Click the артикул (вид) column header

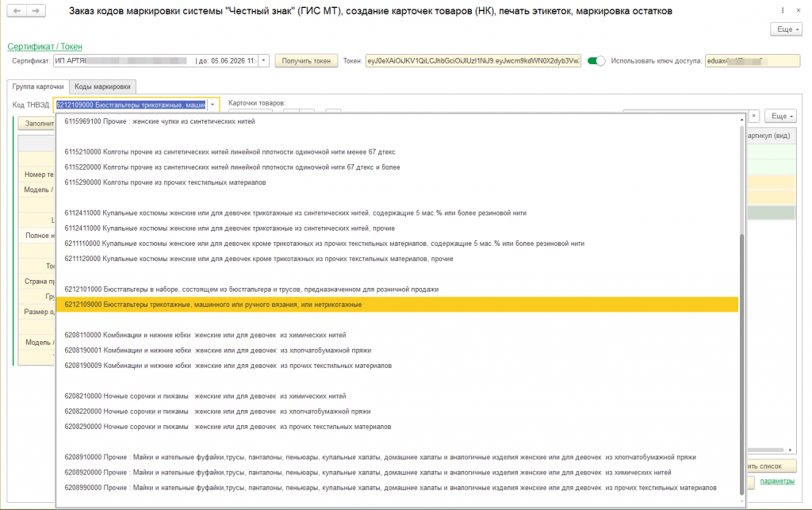(769, 136)
